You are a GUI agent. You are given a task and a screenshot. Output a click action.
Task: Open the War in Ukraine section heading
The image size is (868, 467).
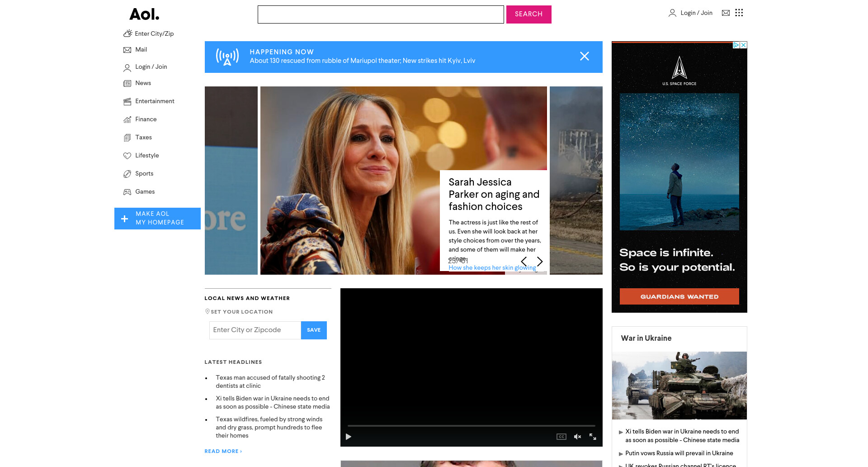(x=646, y=338)
